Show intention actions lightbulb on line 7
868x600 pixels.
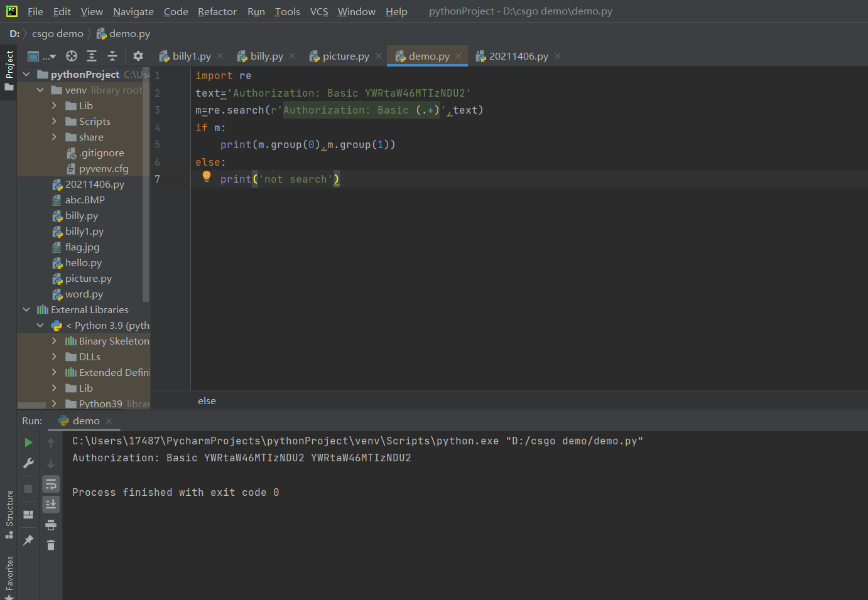[x=207, y=177]
